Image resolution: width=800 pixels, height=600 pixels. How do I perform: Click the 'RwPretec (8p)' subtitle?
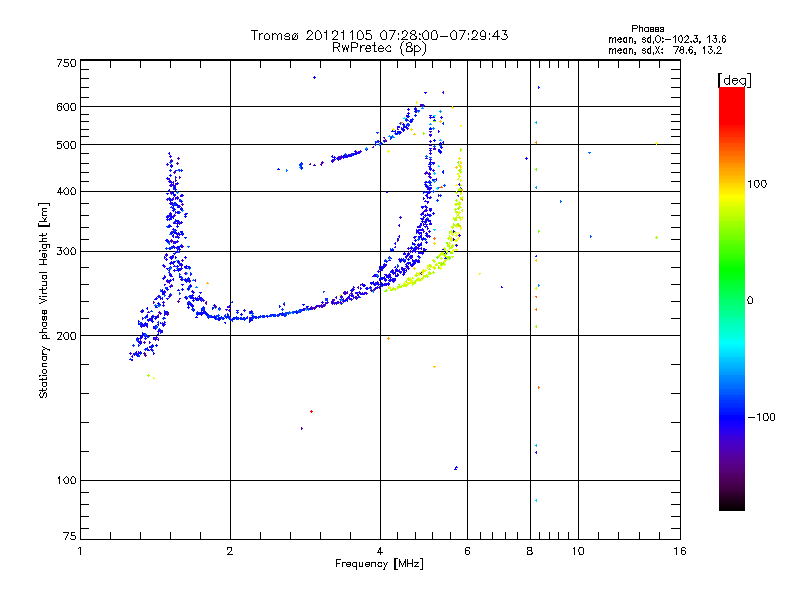379,48
